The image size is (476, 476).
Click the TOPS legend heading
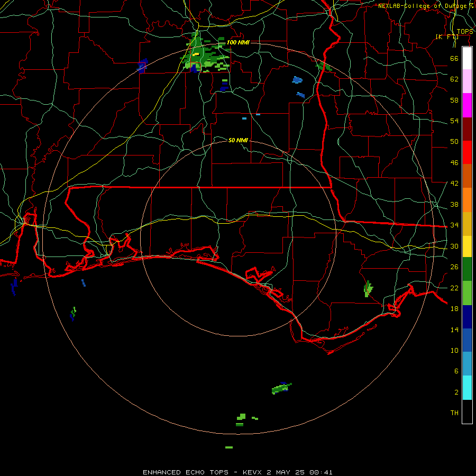pyautogui.click(x=465, y=32)
